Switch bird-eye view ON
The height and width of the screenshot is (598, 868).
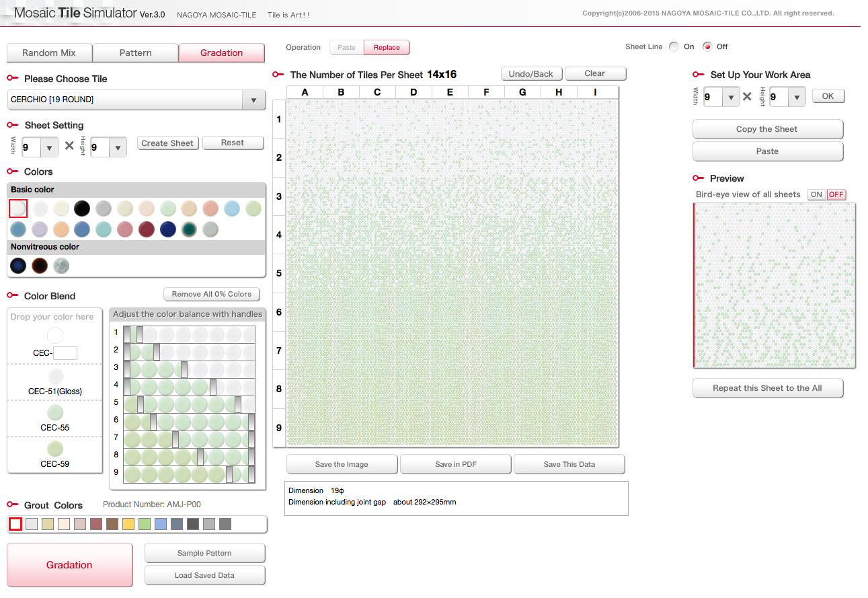click(x=816, y=194)
